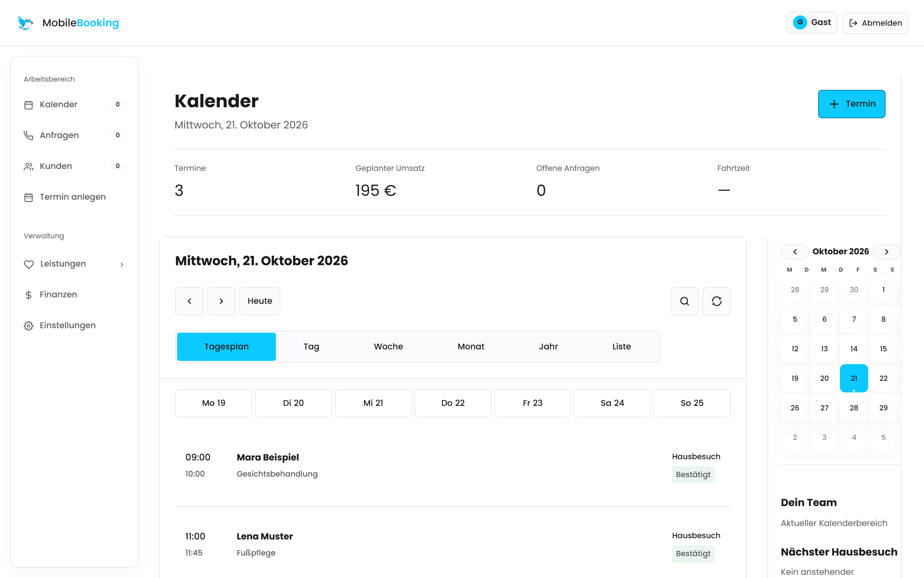Switch to the Jahr view tab
This screenshot has height=578, width=924.
548,347
